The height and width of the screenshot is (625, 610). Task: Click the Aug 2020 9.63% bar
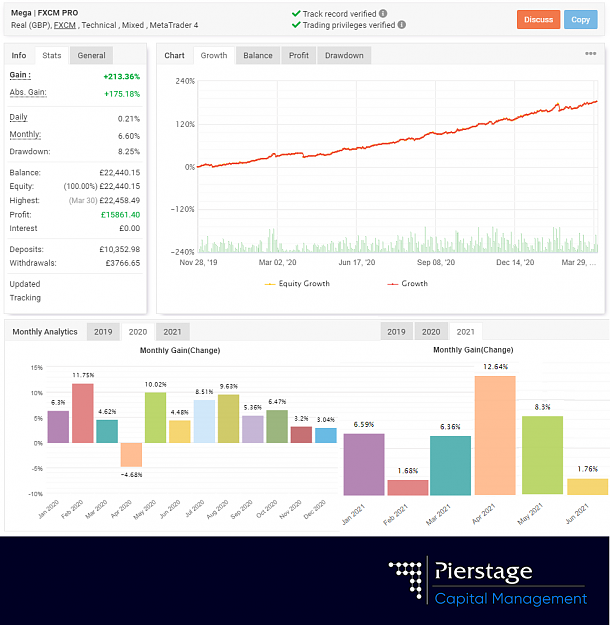(x=228, y=419)
